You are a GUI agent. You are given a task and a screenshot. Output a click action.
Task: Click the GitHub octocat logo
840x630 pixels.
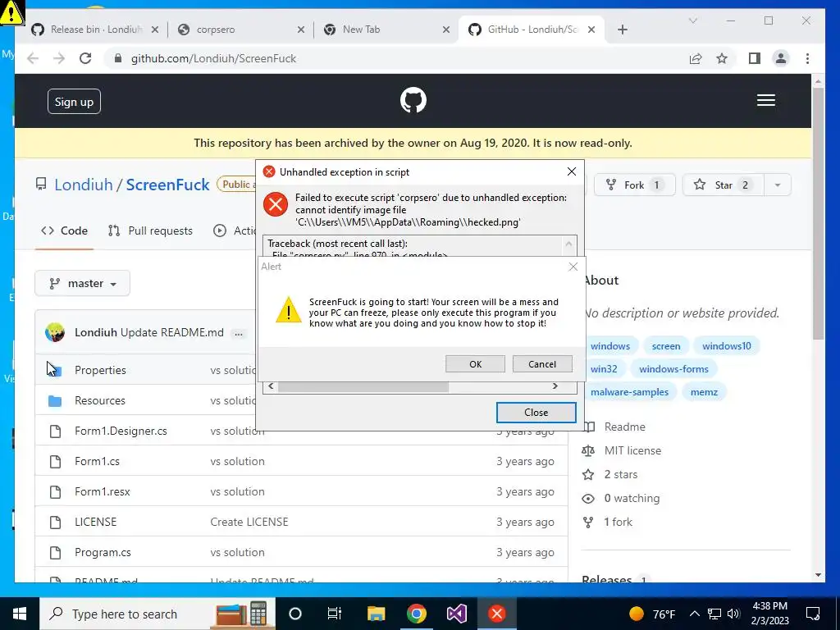pos(413,100)
